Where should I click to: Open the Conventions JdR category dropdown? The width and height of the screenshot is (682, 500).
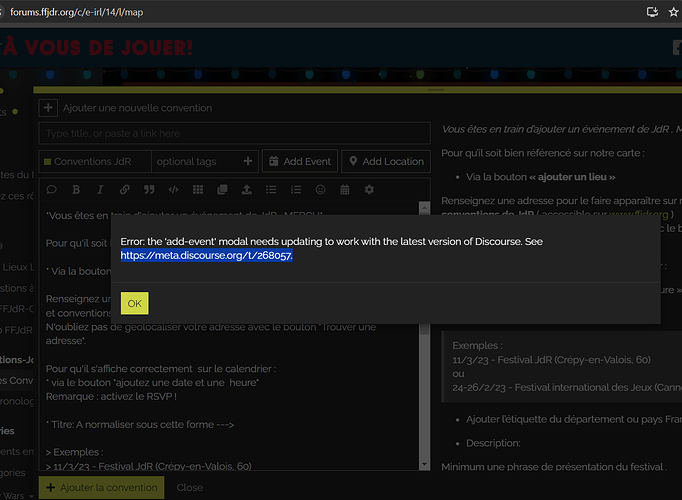95,161
